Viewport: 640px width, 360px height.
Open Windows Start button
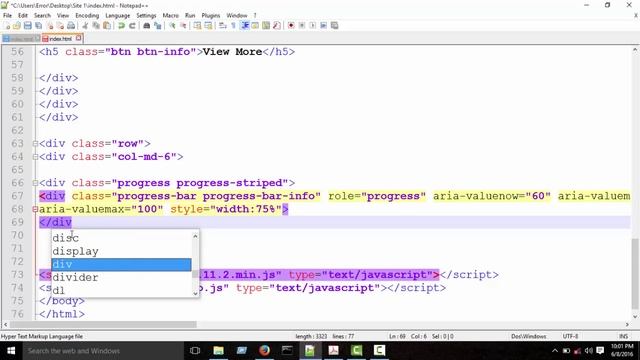[11, 351]
